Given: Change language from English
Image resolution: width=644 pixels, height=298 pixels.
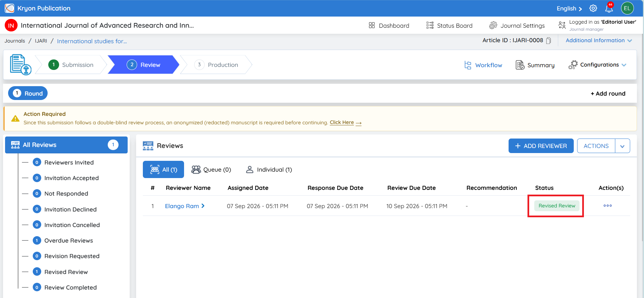Looking at the screenshot, I should click(x=569, y=8).
